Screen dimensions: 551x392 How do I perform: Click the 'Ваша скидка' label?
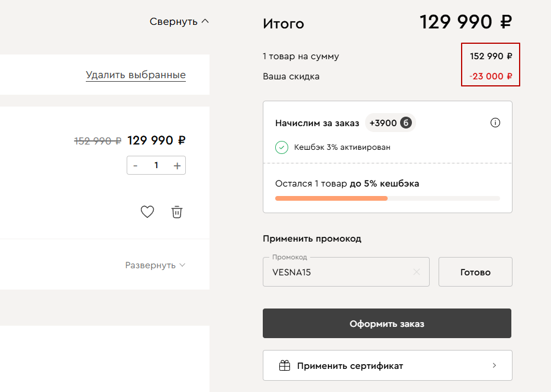click(291, 76)
